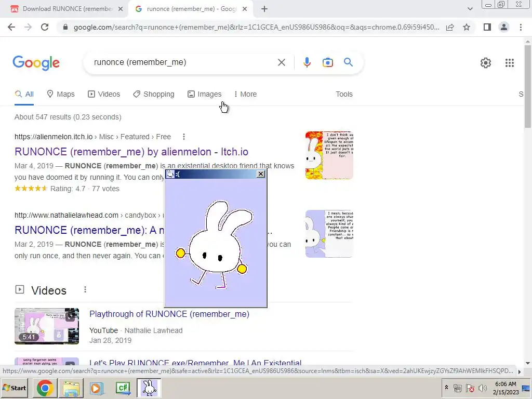The image size is (532, 399).
Task: Close the bunny ':(' window
Action: tap(261, 174)
